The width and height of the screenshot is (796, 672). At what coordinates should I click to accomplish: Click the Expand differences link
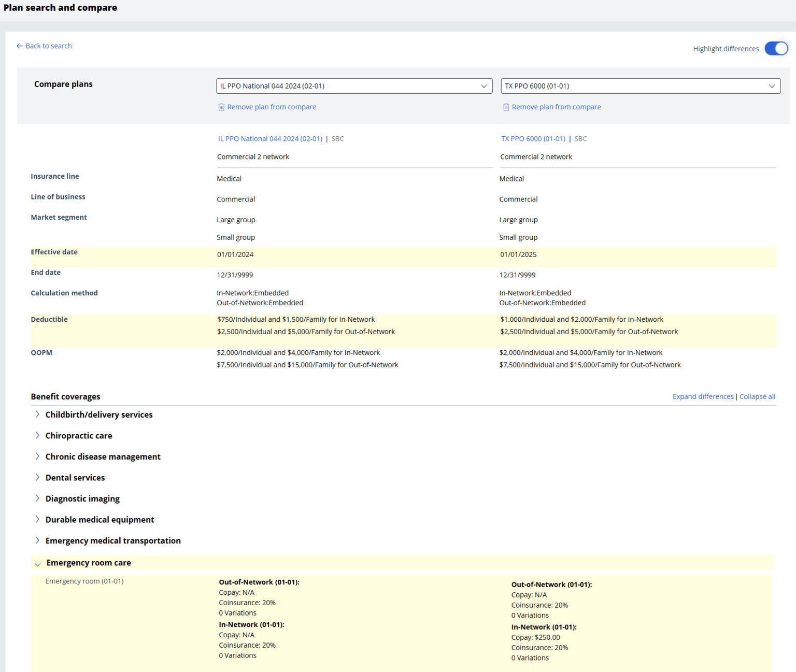click(703, 397)
